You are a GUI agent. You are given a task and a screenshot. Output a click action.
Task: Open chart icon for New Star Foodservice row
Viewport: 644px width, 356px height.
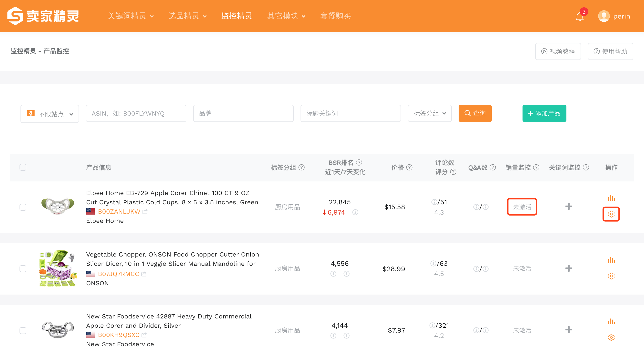click(x=611, y=322)
